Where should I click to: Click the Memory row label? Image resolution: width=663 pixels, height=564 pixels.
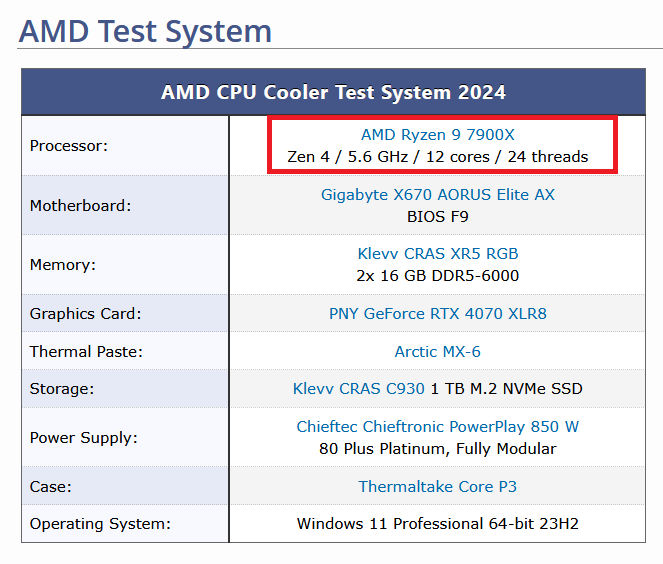click(x=63, y=265)
